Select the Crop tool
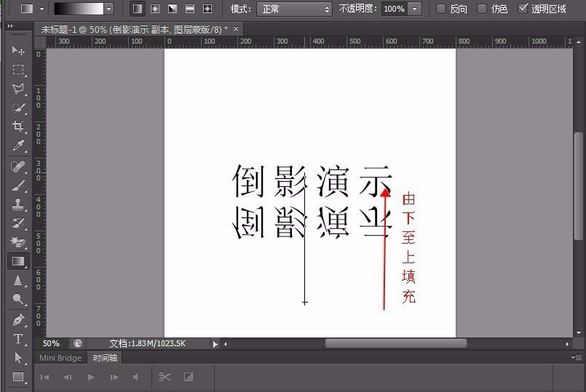Viewport: 586px width, 392px height. click(18, 127)
